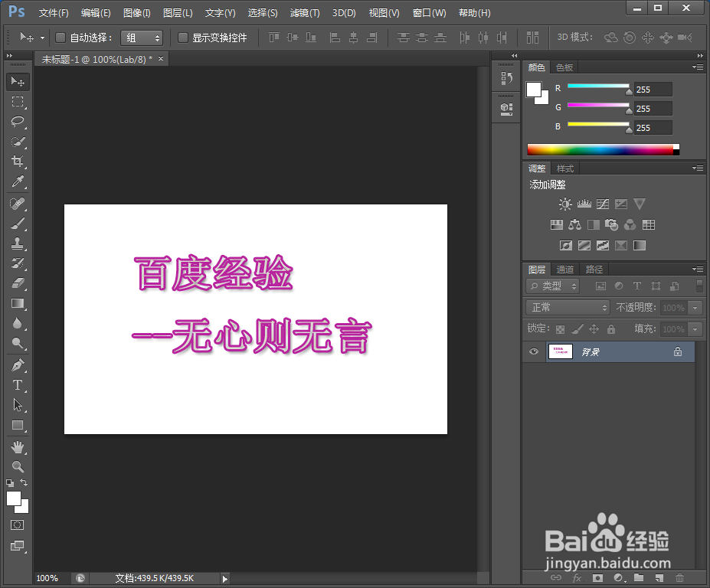Select the Pen tool
The width and height of the screenshot is (710, 588).
(18, 365)
